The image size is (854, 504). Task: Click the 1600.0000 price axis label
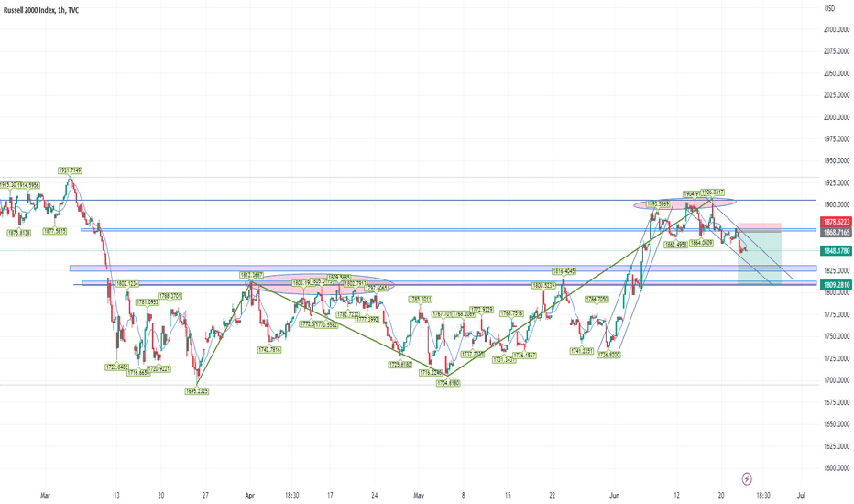(836, 467)
